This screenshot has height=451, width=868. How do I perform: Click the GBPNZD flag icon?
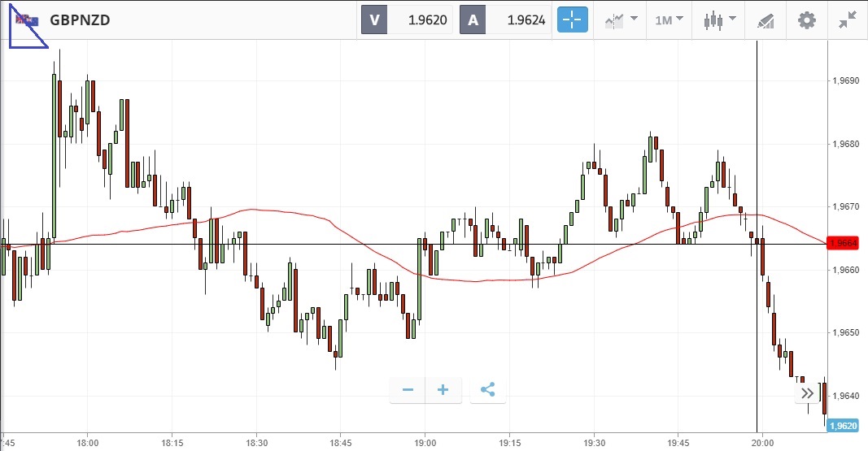tap(27, 20)
